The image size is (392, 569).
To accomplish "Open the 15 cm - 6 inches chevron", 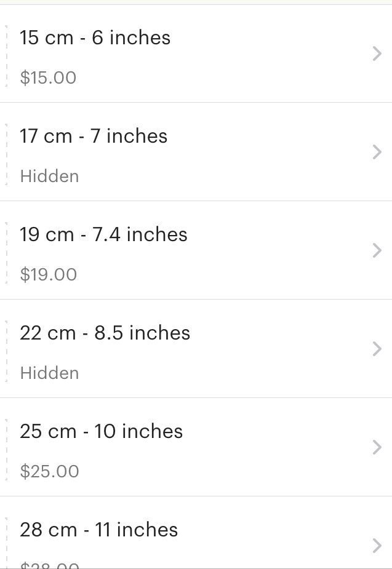I will (x=377, y=54).
